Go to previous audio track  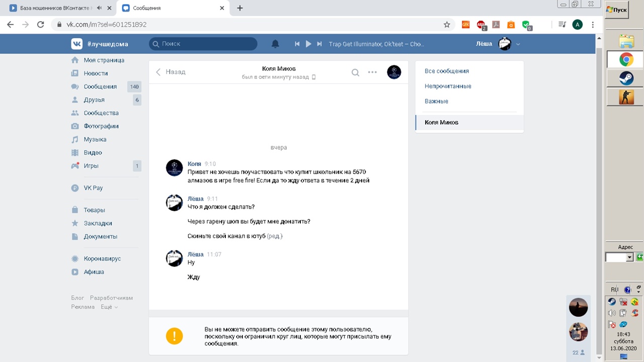(x=297, y=44)
